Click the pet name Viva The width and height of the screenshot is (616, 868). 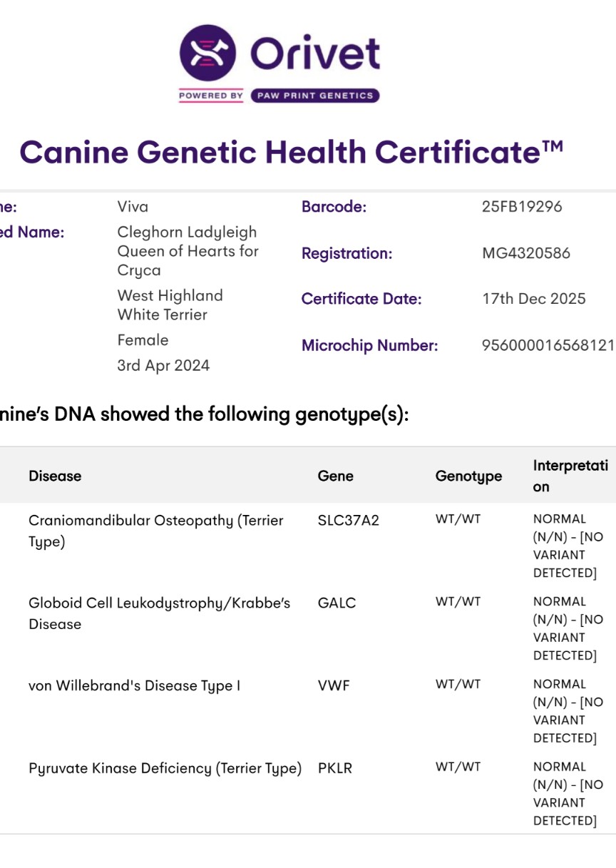pos(133,207)
